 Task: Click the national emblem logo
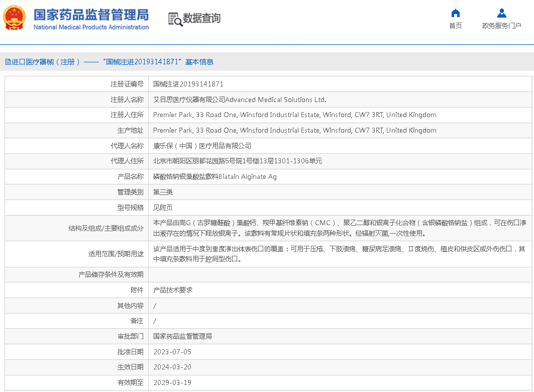coord(14,18)
